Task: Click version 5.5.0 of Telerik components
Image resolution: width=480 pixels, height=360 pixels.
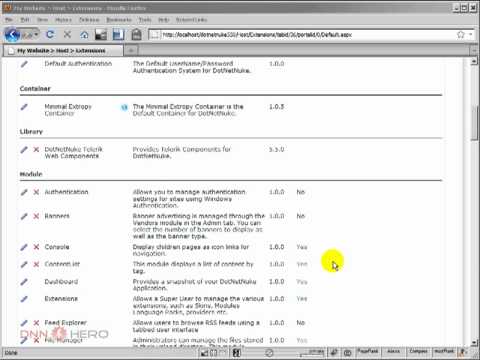Action: tap(277, 149)
